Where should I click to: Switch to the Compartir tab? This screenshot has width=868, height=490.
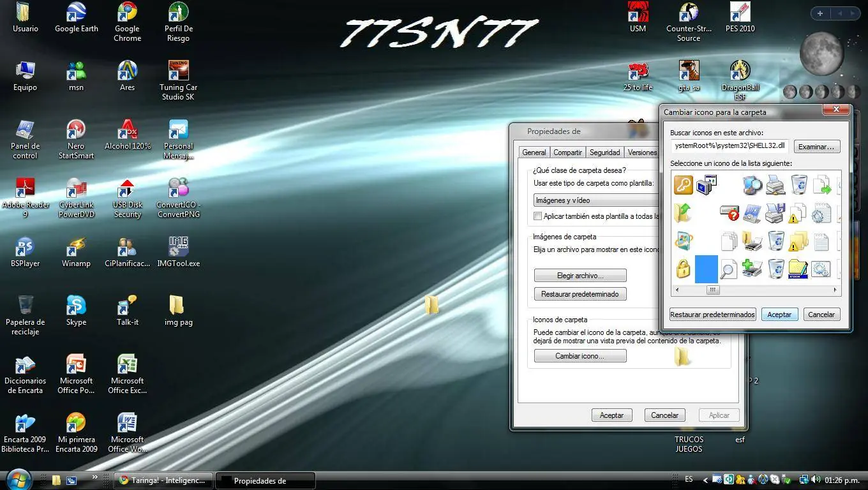click(567, 152)
